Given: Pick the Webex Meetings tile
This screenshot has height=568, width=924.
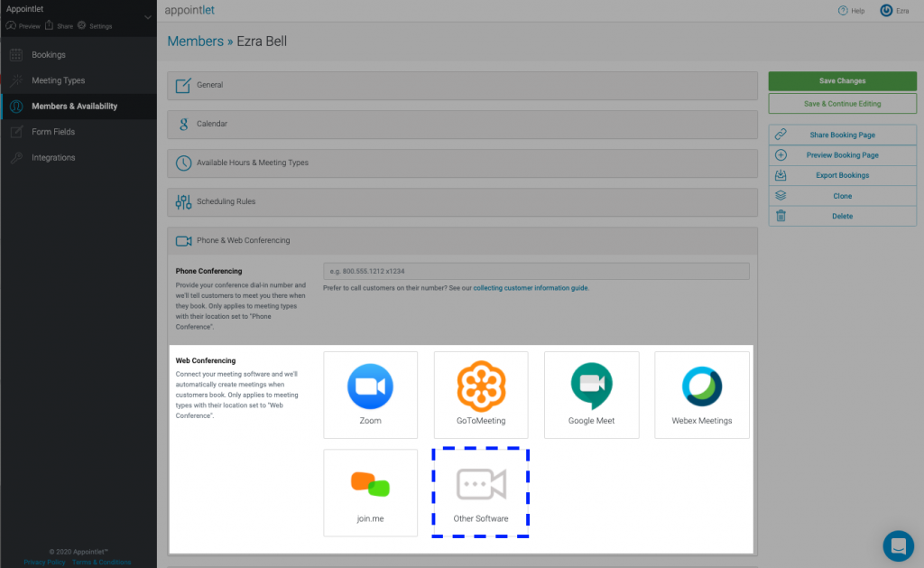Looking at the screenshot, I should (702, 395).
